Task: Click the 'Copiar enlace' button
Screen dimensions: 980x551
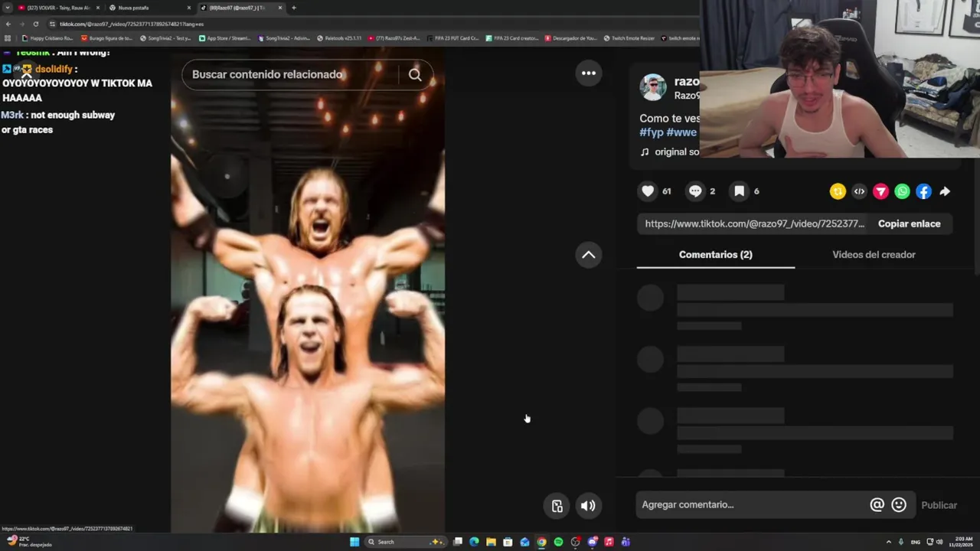Action: [x=909, y=223]
